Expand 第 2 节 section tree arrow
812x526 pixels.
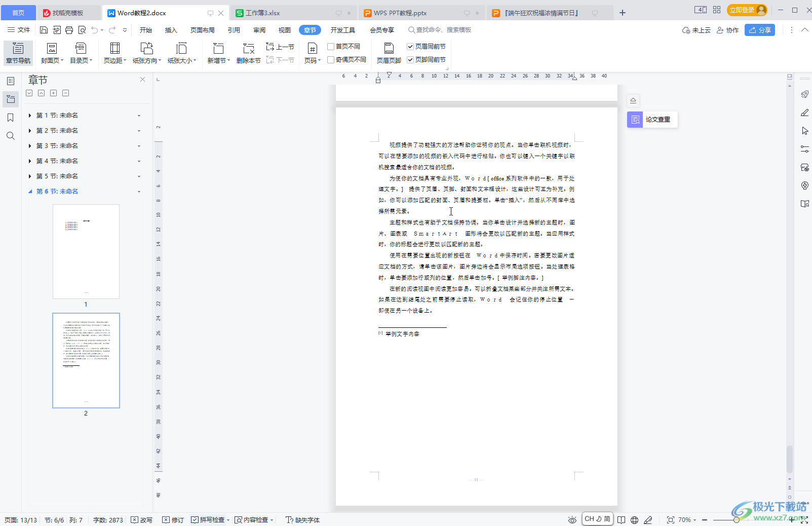point(30,131)
